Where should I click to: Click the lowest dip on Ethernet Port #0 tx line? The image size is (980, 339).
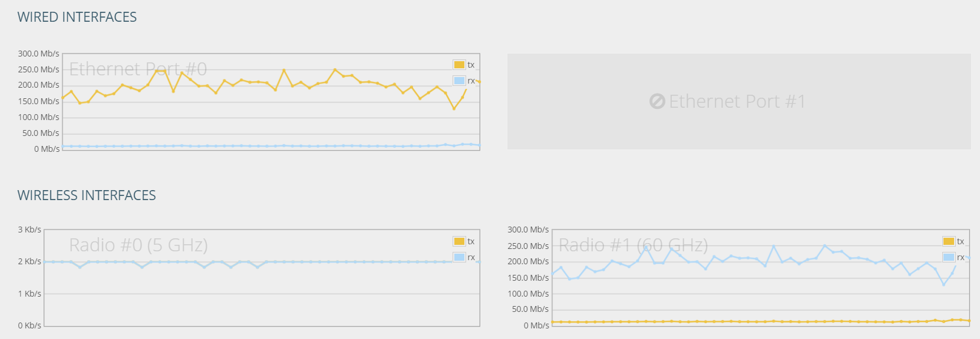(x=454, y=109)
